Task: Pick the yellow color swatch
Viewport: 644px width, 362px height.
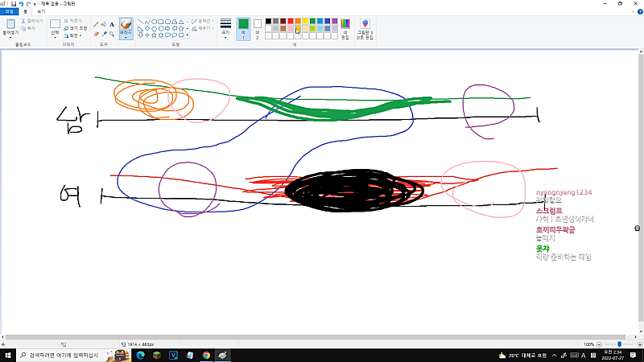Action: [305, 22]
